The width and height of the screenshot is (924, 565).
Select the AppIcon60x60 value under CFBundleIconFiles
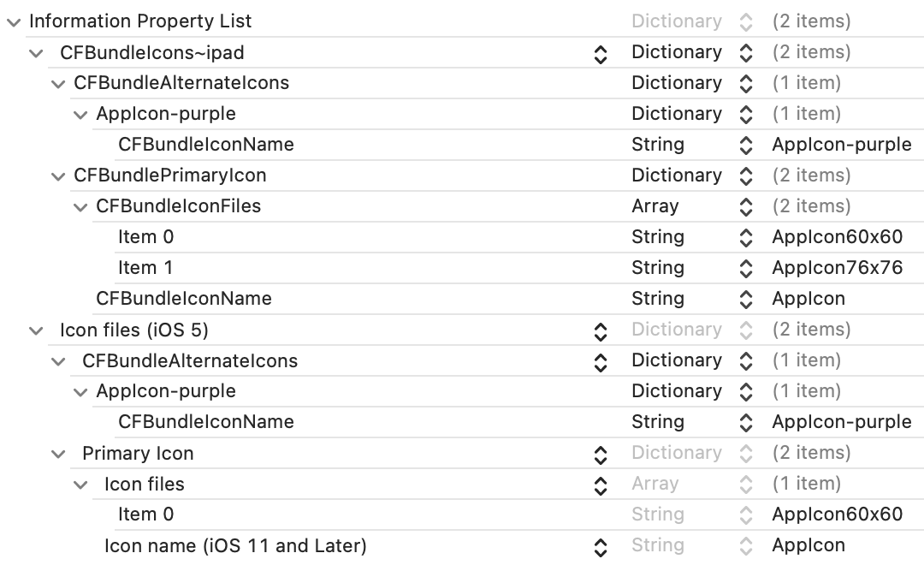(x=838, y=237)
